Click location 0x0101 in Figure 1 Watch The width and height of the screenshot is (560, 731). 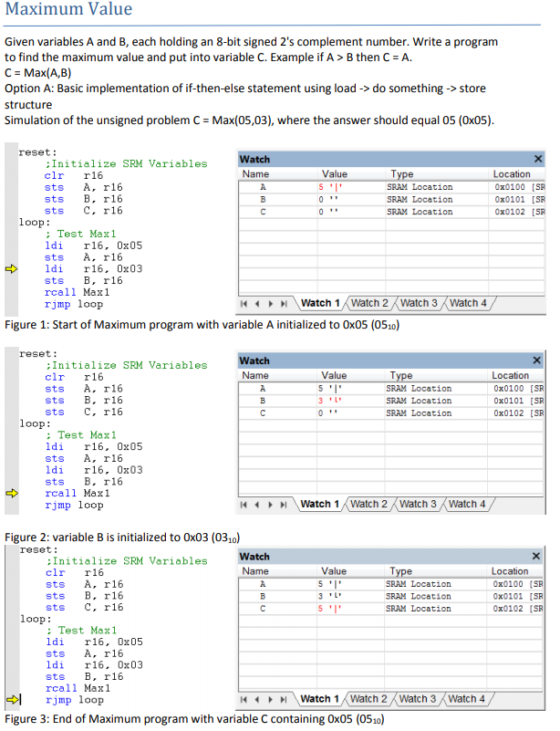tap(510, 200)
